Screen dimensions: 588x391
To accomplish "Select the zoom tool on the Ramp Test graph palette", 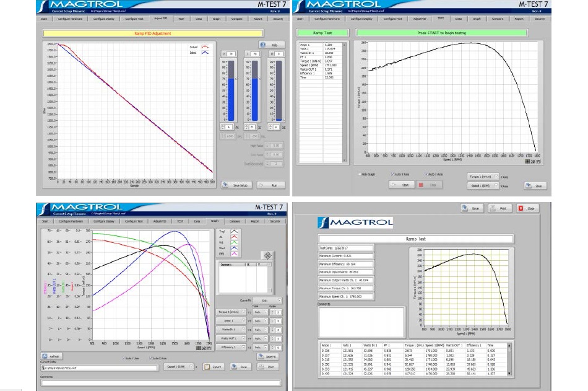I will (x=533, y=162).
